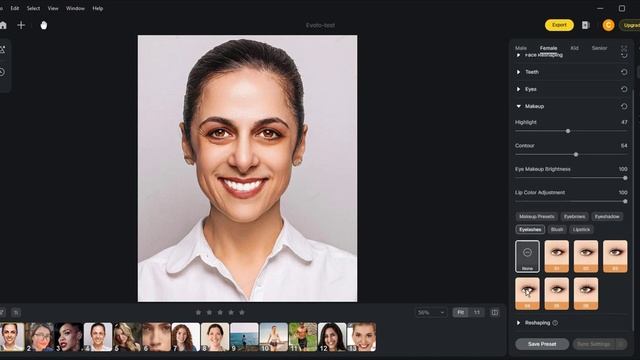The image size is (640, 360).
Task: Click the Sync Settings button
Action: click(x=595, y=344)
